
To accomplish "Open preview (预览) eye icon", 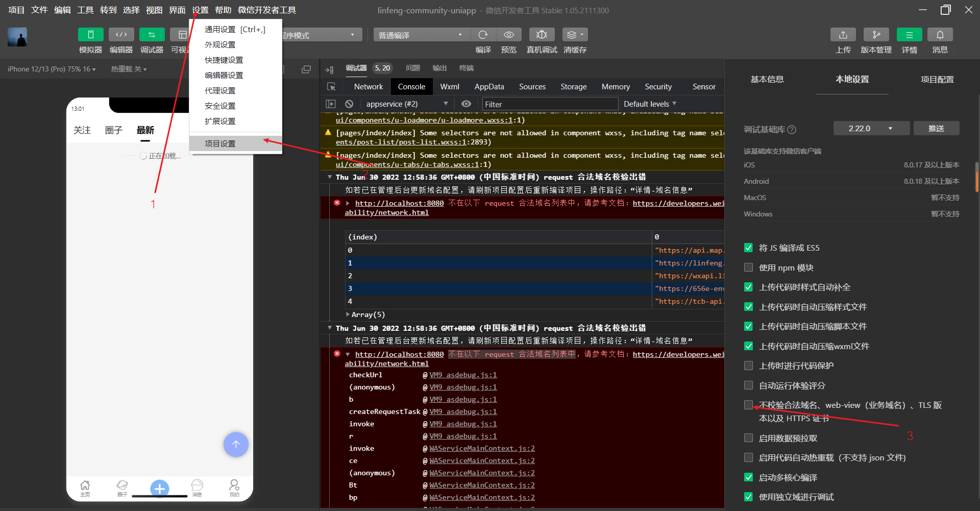I will [x=508, y=35].
